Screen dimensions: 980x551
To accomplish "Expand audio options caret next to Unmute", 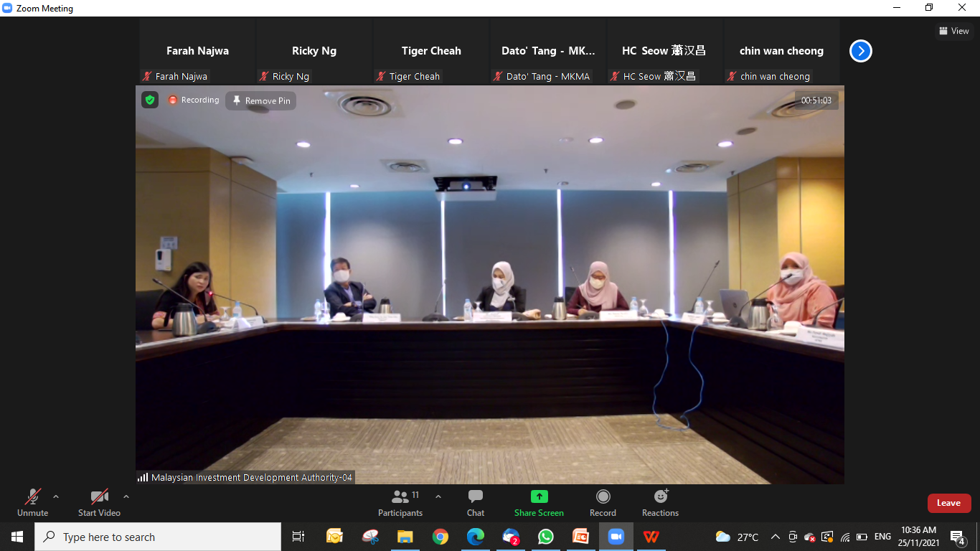I will 56,496.
